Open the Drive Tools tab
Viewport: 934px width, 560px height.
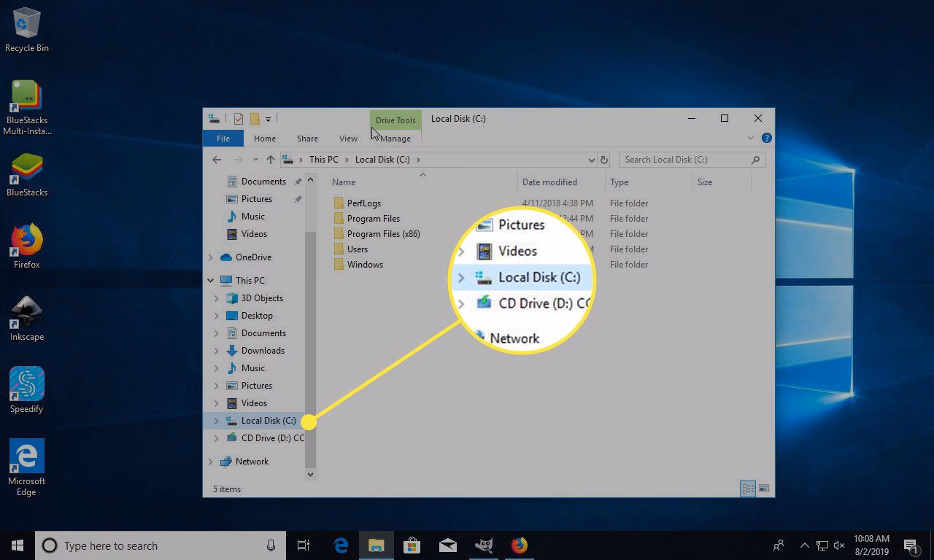pos(395,120)
